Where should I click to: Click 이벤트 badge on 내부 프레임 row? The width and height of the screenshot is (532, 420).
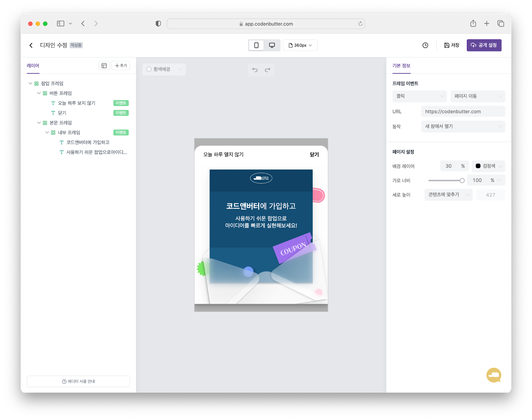pyautogui.click(x=121, y=132)
